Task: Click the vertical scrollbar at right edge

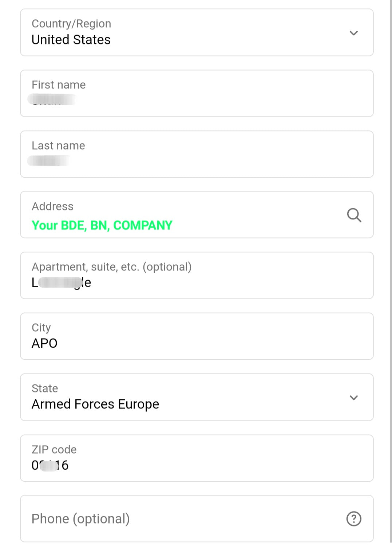Action: click(x=391, y=255)
